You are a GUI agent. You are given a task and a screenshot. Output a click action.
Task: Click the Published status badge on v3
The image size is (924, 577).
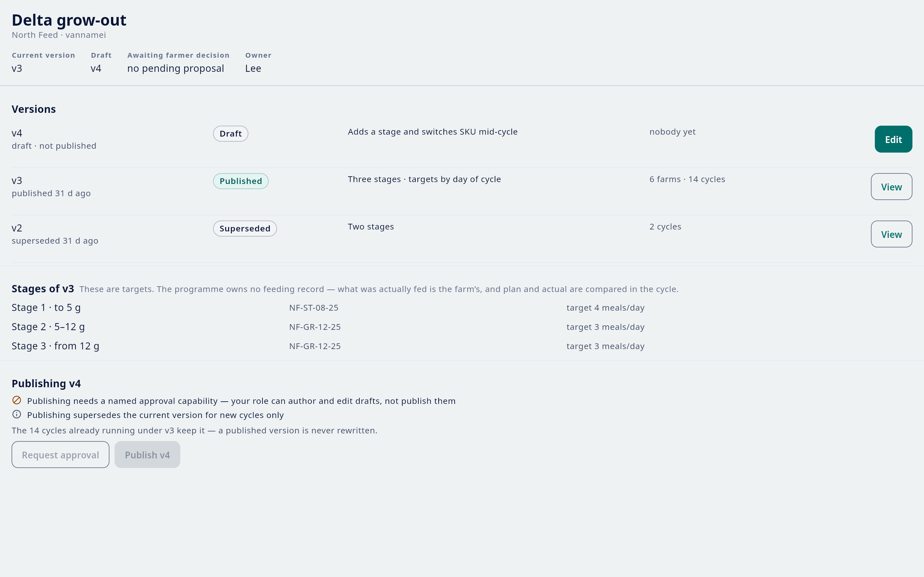241,181
